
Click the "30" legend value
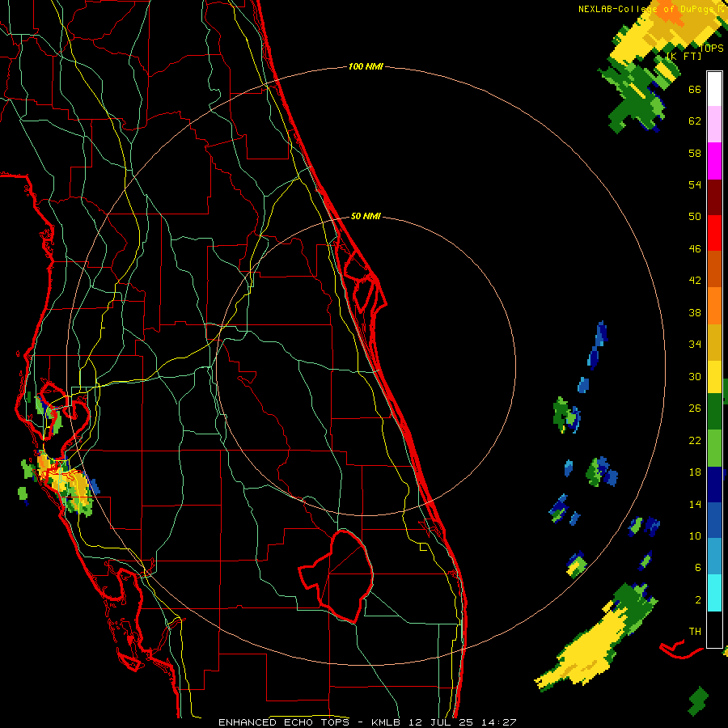[x=695, y=376]
